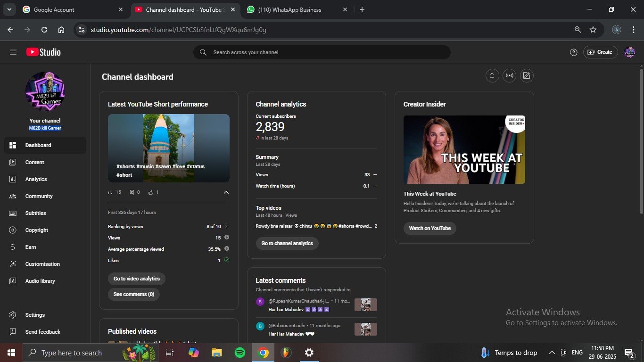Click the Create button

point(601,52)
